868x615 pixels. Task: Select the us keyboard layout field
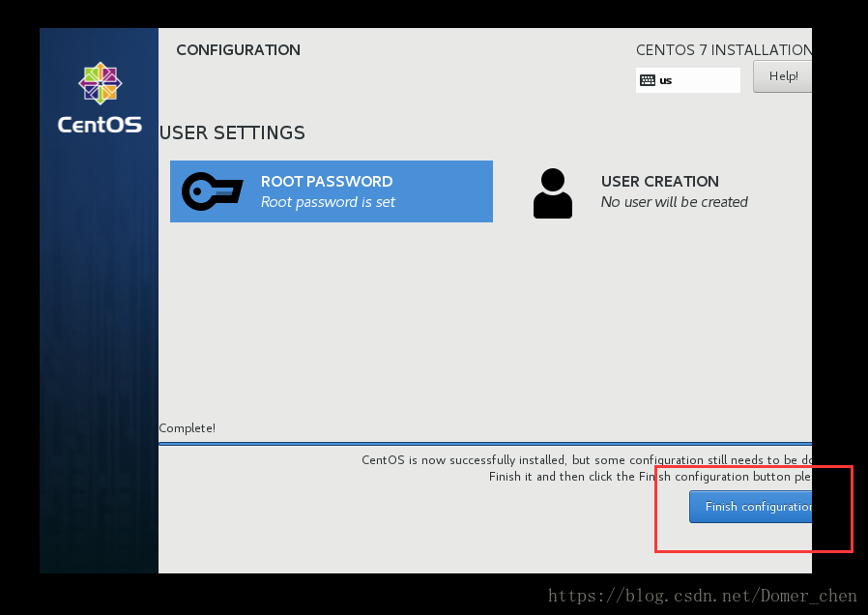point(687,80)
